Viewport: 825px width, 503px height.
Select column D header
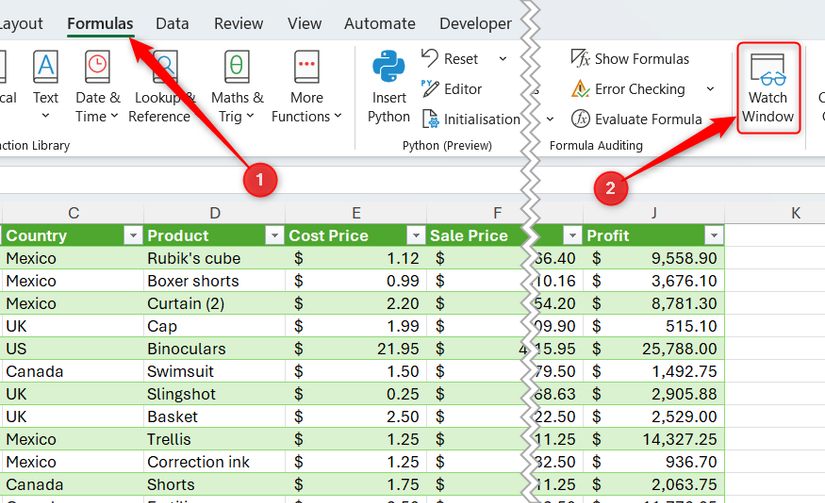pyautogui.click(x=215, y=213)
